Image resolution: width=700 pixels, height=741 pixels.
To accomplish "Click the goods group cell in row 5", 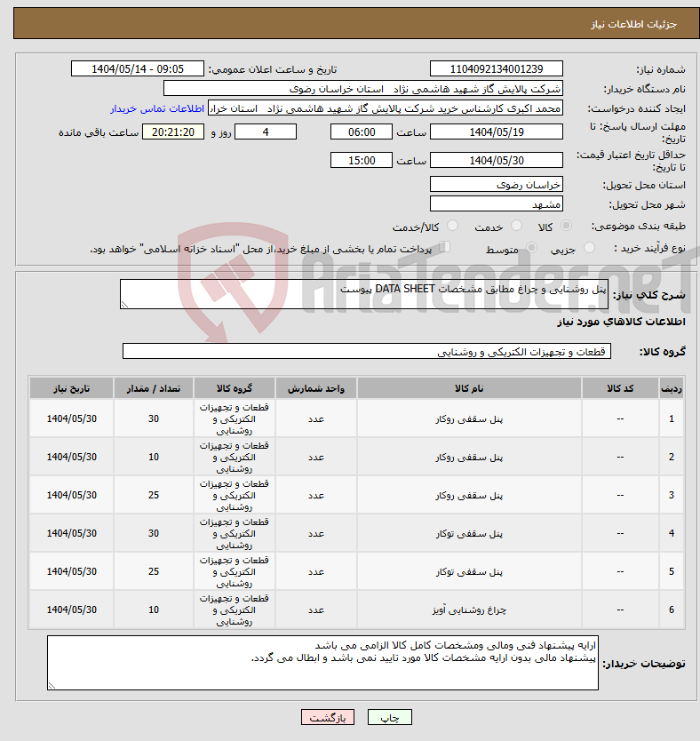I will 235,572.
